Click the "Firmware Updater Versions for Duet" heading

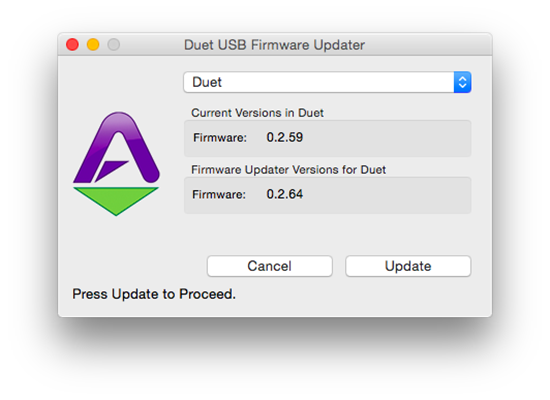coord(288,170)
